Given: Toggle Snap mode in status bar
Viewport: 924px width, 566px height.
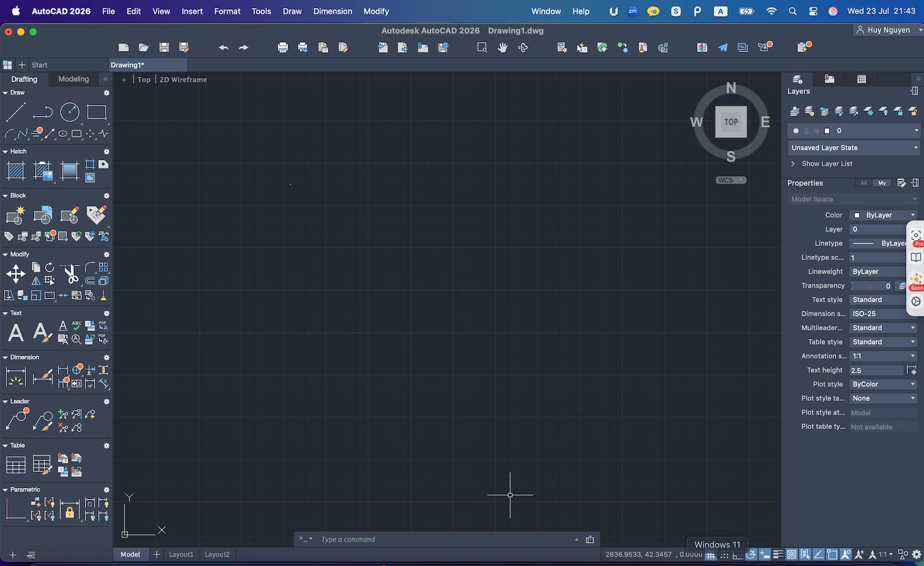Looking at the screenshot, I should (724, 556).
